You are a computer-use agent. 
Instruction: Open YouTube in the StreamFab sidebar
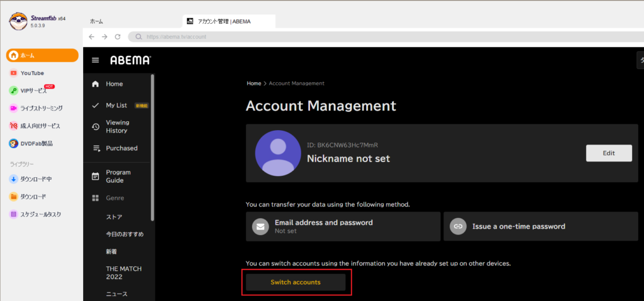coord(32,73)
